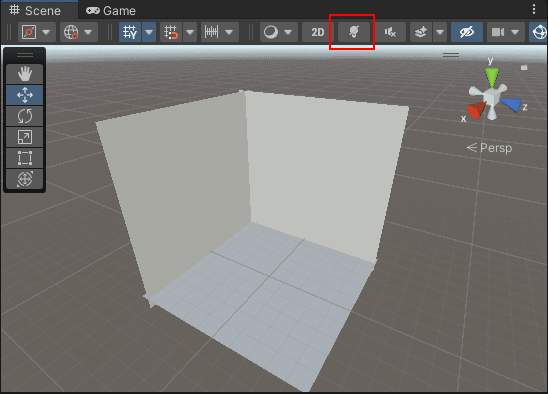This screenshot has width=548, height=394.
Task: Toggle scene visibility eye button
Action: coord(467,32)
